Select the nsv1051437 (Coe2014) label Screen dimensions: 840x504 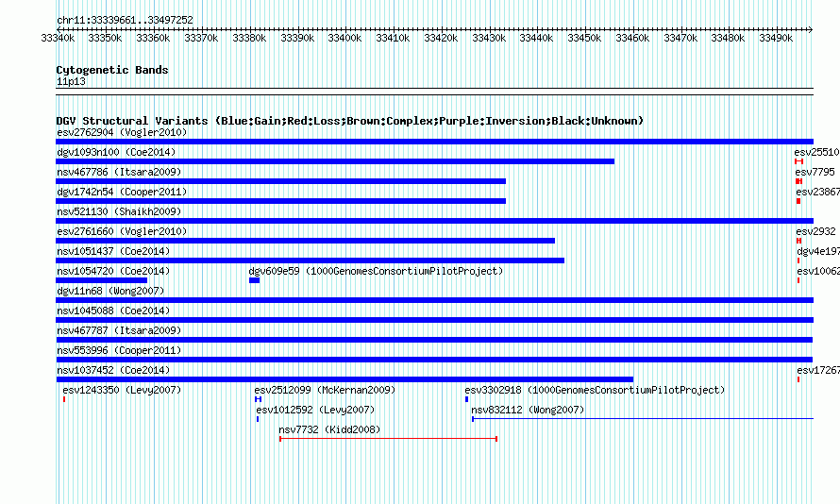pyautogui.click(x=113, y=251)
